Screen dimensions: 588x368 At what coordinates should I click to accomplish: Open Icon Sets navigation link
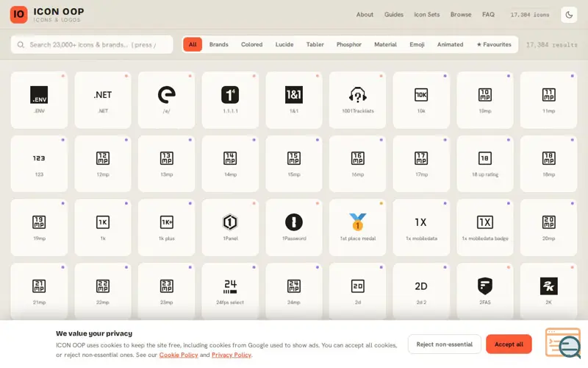tap(427, 15)
